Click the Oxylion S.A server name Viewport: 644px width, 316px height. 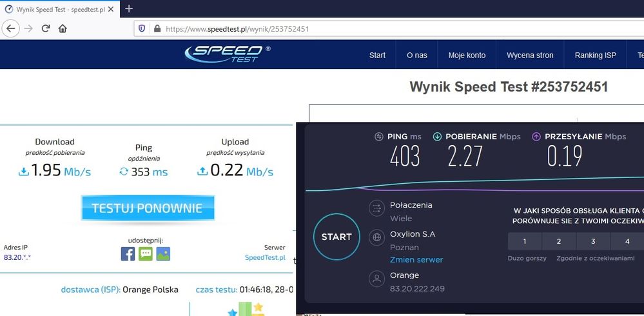pyautogui.click(x=413, y=234)
